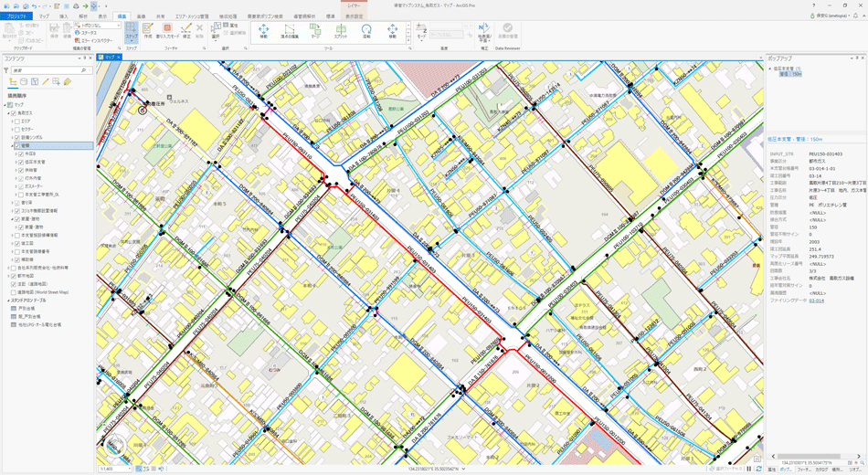Click the Move (移動) tool in the tools gallery
This screenshot has height=475, width=868.
263,31
